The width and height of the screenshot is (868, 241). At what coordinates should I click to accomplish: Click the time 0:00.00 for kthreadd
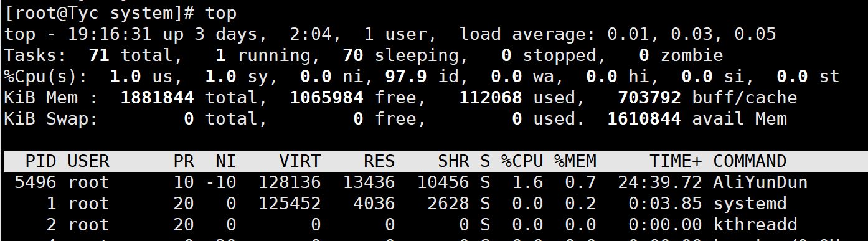(666, 225)
